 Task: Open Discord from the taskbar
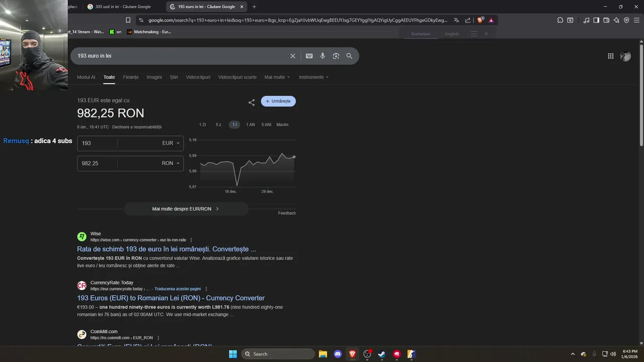point(338,354)
